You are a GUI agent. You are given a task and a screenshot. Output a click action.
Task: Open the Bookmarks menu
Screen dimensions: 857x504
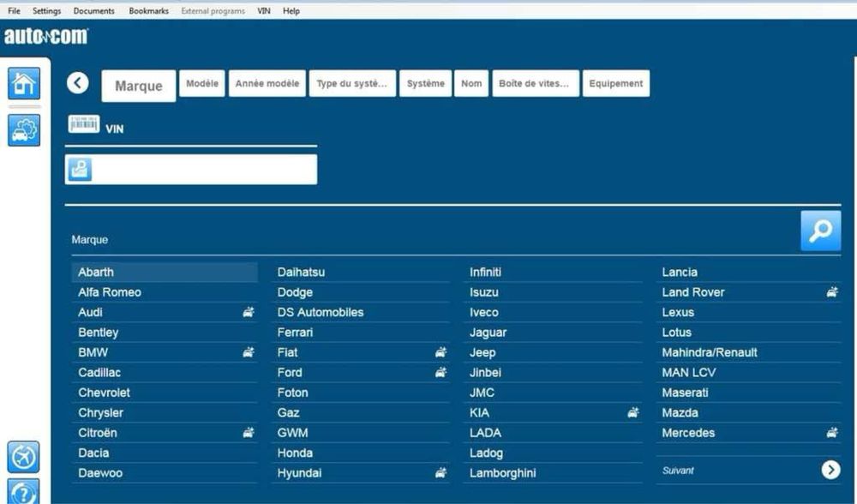[x=148, y=10]
